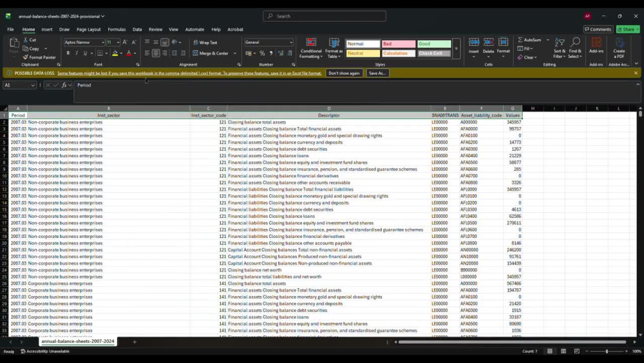Viewport: 644px width, 363px height.
Task: Select column D header
Action: pos(328,108)
